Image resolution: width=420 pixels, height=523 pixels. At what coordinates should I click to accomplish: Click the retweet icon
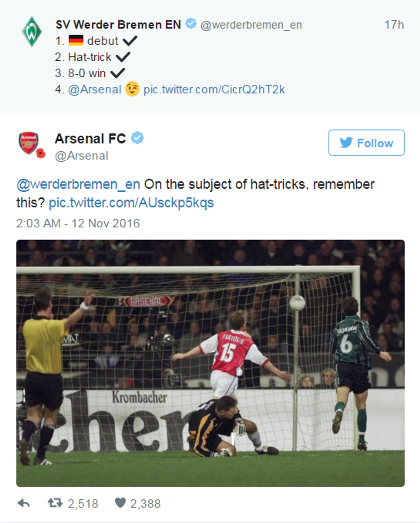pyautogui.click(x=55, y=503)
